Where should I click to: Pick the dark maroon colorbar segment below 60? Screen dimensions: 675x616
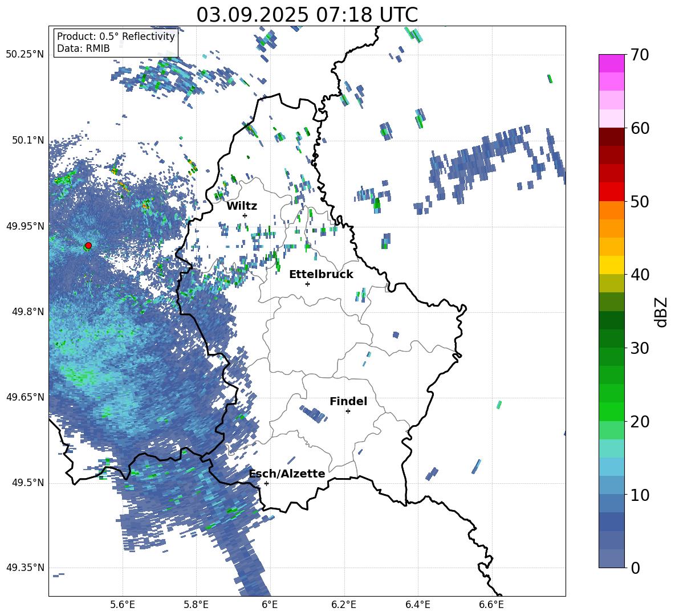click(612, 137)
